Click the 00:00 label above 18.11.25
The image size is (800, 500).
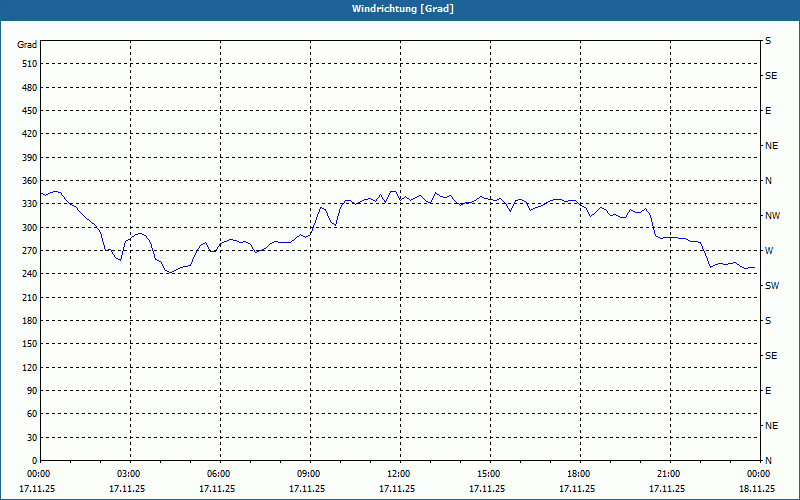759,474
